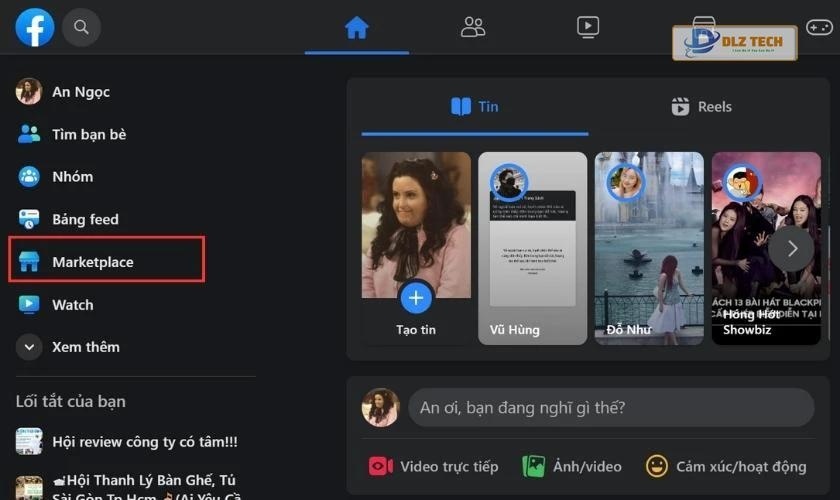Switch to the Reels tab

[x=701, y=107]
